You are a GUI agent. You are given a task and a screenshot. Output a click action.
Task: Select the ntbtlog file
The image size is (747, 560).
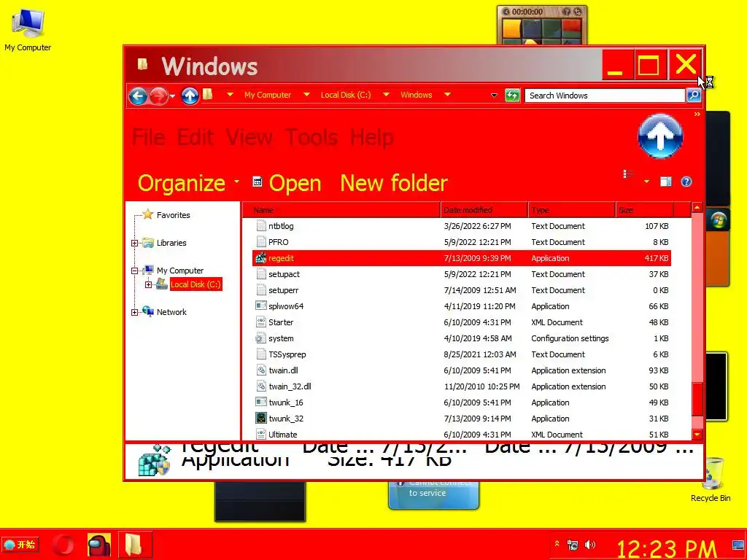(462, 226)
